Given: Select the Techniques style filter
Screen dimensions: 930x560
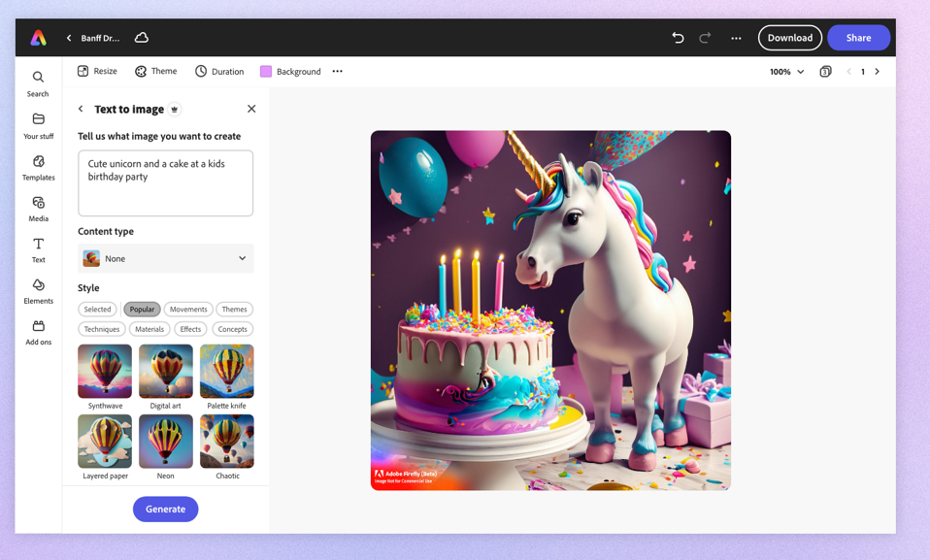Looking at the screenshot, I should (101, 329).
